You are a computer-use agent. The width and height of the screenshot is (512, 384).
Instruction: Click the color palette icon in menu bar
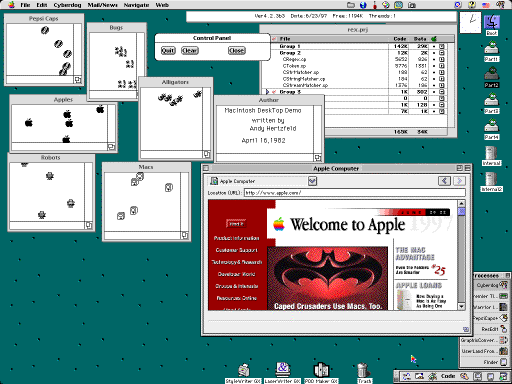tap(386, 5)
